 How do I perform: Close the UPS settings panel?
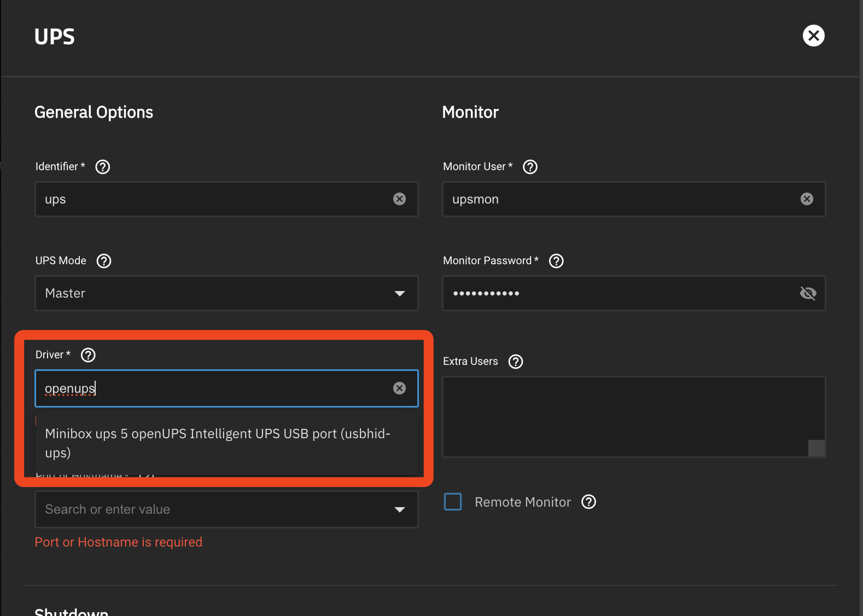pos(813,36)
